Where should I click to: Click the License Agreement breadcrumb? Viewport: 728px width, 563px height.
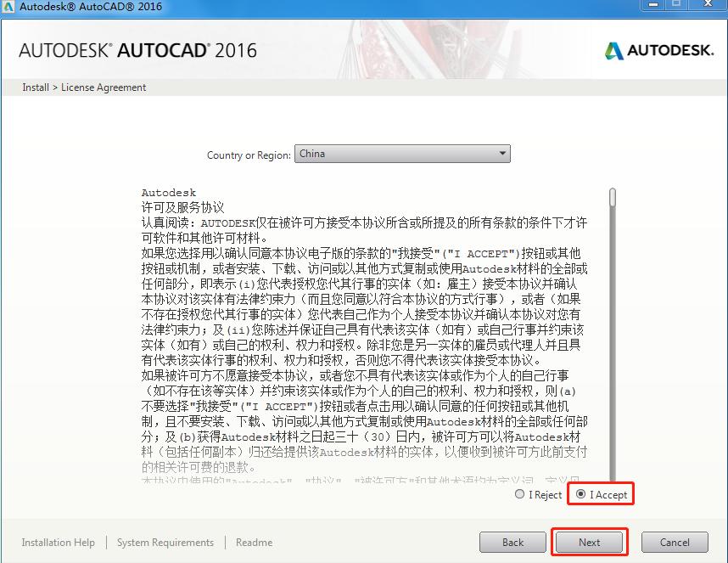[104, 87]
